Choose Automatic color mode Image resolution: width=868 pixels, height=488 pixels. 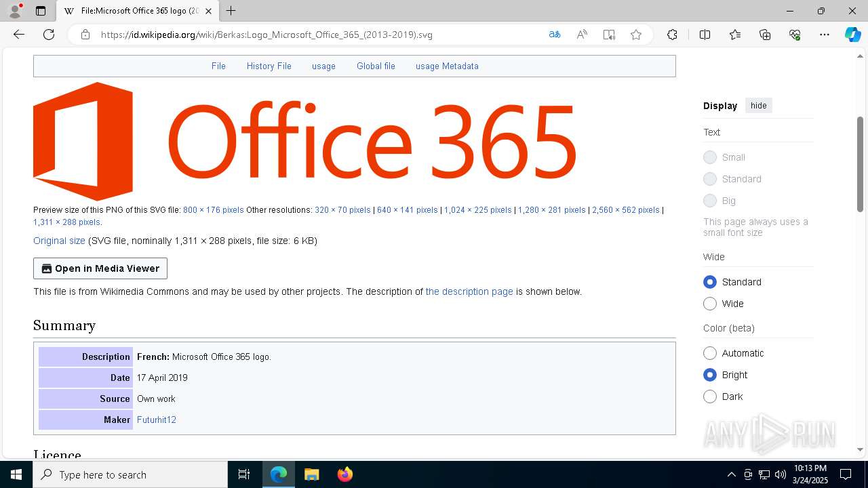coord(710,353)
